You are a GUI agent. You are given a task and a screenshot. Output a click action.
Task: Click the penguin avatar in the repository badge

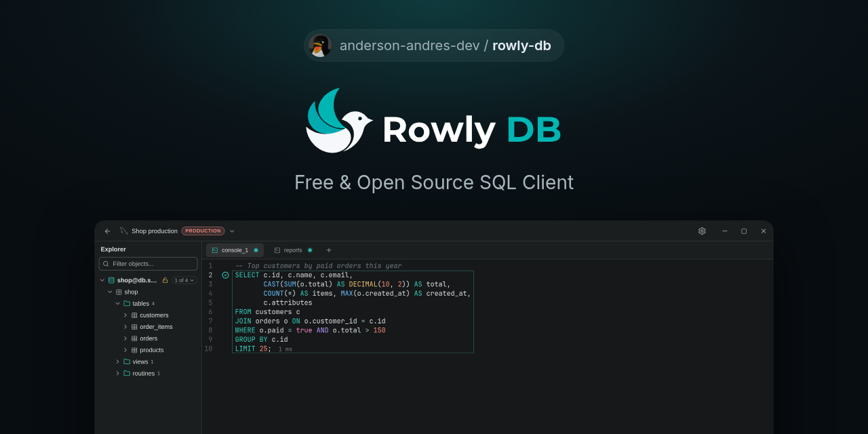click(x=319, y=45)
